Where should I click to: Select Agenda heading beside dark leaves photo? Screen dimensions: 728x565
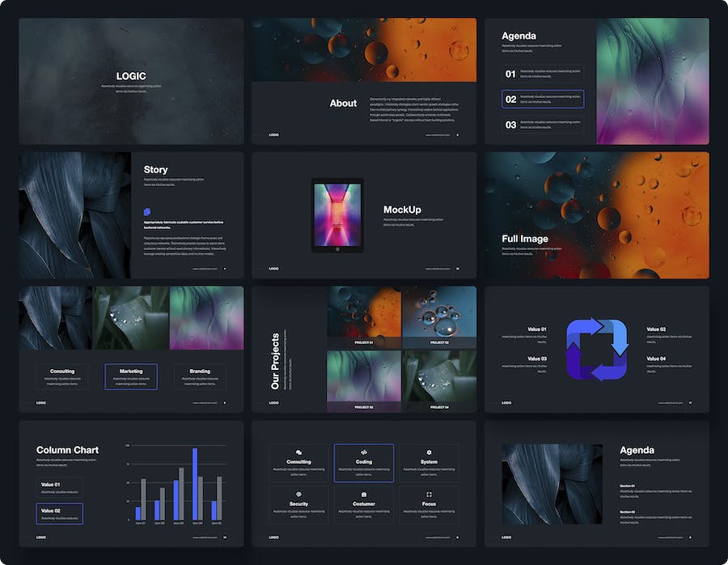click(637, 450)
